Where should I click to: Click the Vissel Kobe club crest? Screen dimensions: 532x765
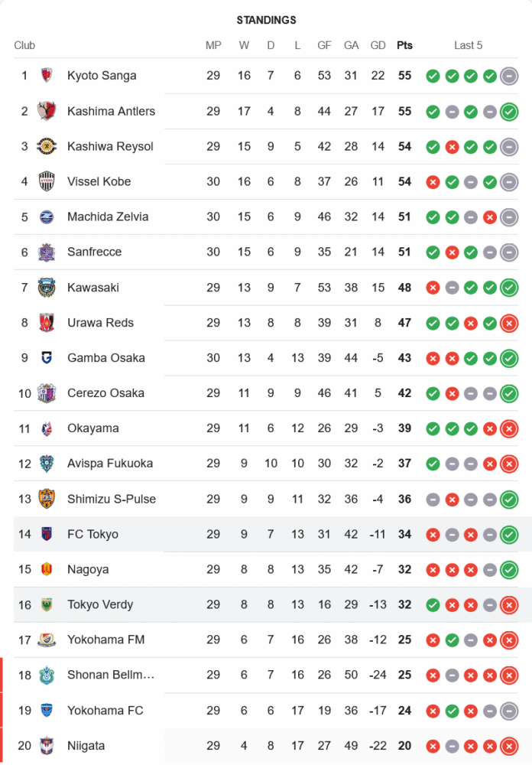click(47, 181)
